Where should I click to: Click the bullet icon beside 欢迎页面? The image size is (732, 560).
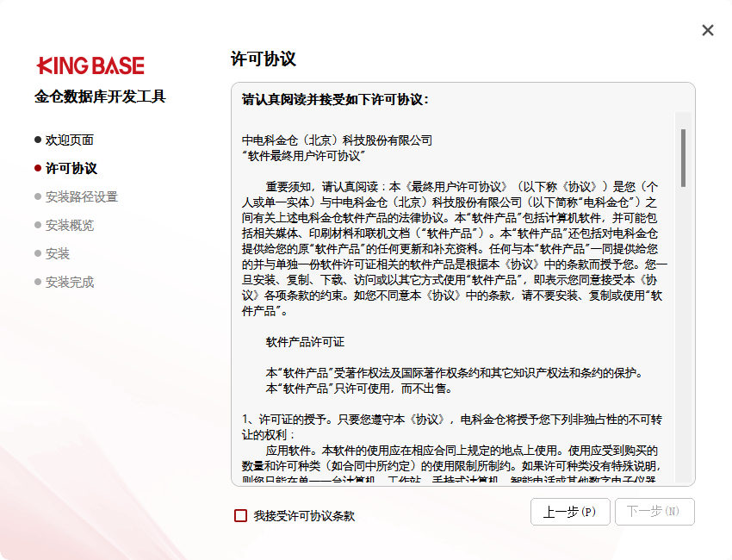tap(38, 140)
